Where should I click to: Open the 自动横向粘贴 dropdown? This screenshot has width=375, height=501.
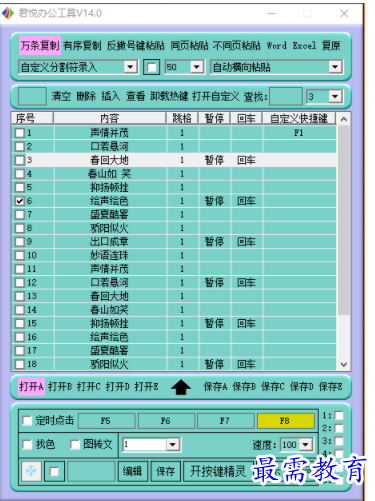335,67
